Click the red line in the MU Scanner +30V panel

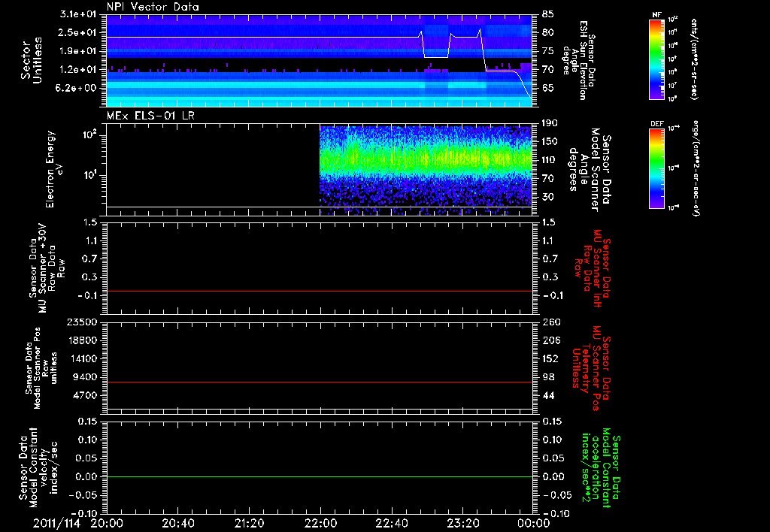coord(319,291)
